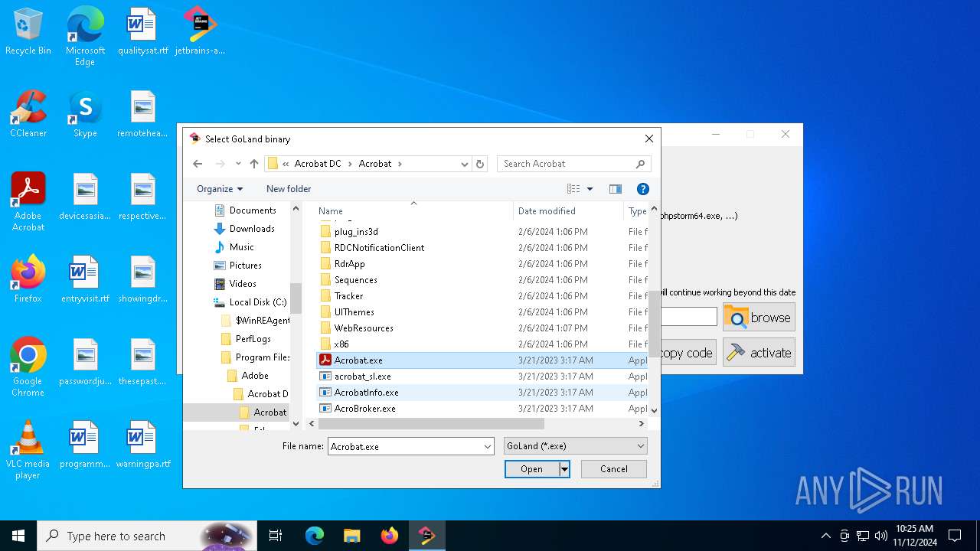
Task: Open the notification center icon
Action: tap(955, 536)
